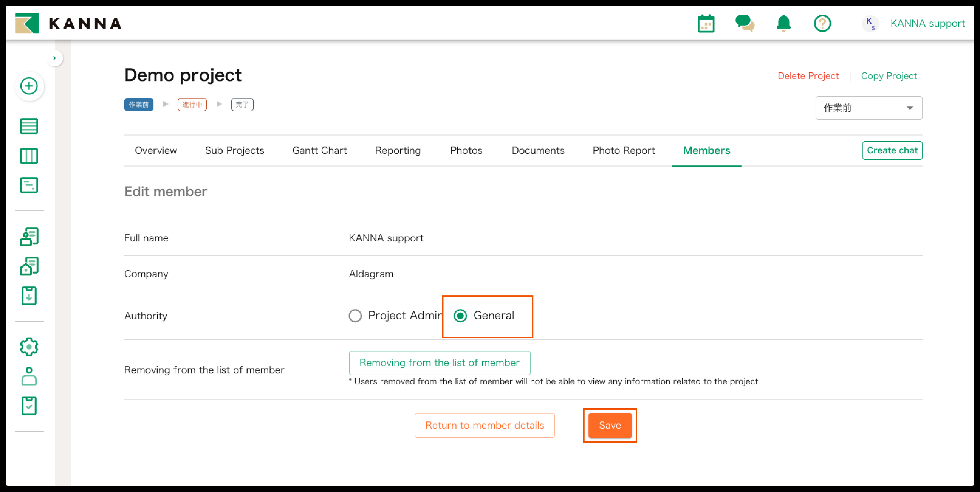Switch to the Gantt Chart tab
This screenshot has width=980, height=492.
[320, 150]
